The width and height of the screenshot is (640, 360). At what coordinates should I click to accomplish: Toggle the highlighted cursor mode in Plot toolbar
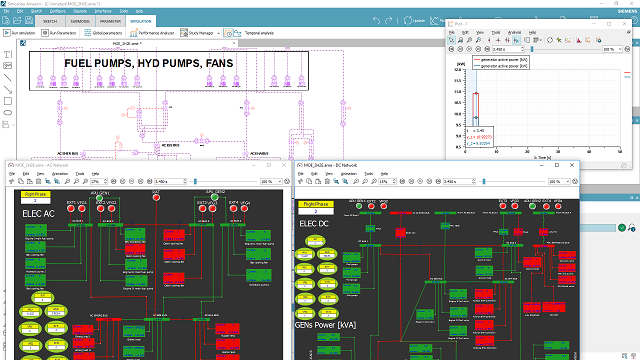(516, 40)
